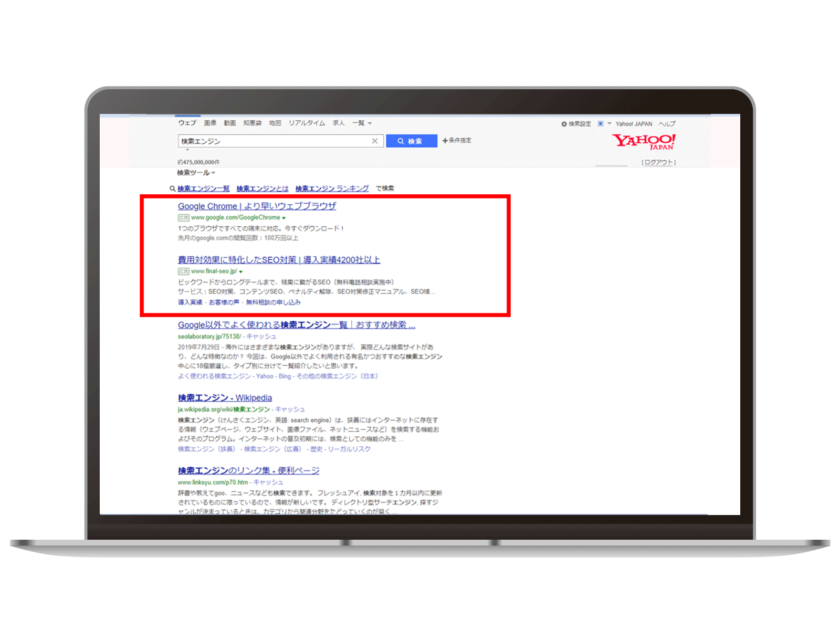Viewport: 840px width, 630px height.
Task: Search related term 検索エンジン ランキング
Action: click(x=332, y=188)
